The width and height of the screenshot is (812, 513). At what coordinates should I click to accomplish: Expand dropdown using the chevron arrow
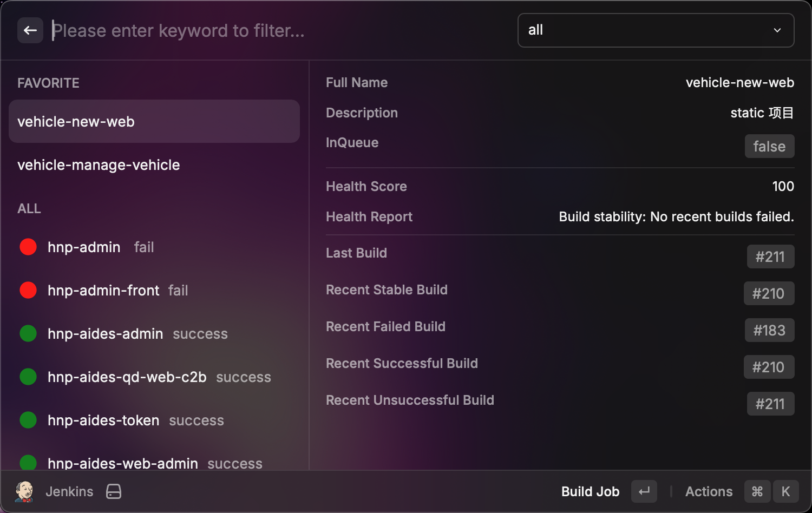[x=777, y=30]
